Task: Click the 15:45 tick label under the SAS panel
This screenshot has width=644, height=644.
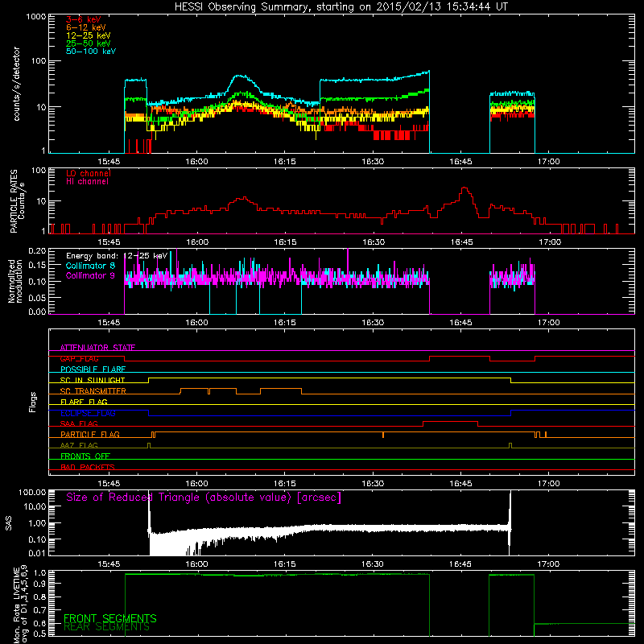Action: point(109,564)
